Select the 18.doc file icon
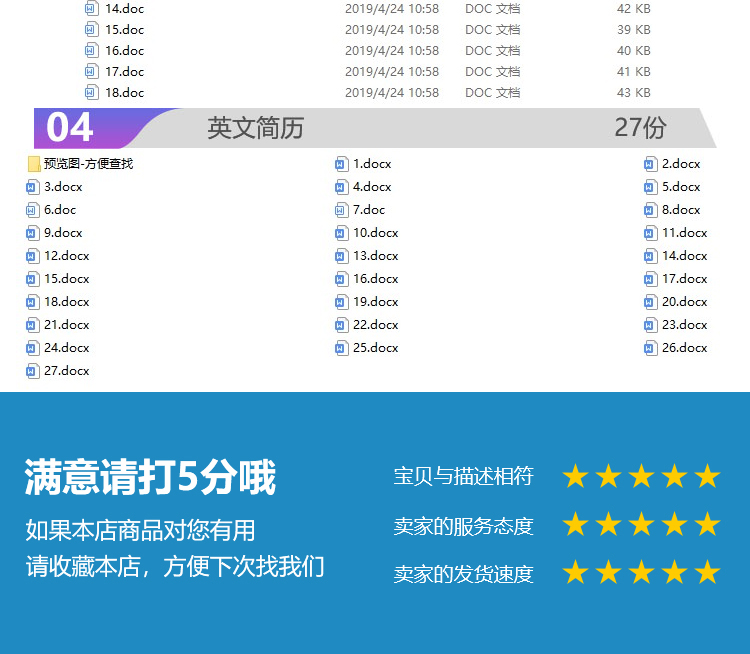The height and width of the screenshot is (654, 750). coord(91,93)
